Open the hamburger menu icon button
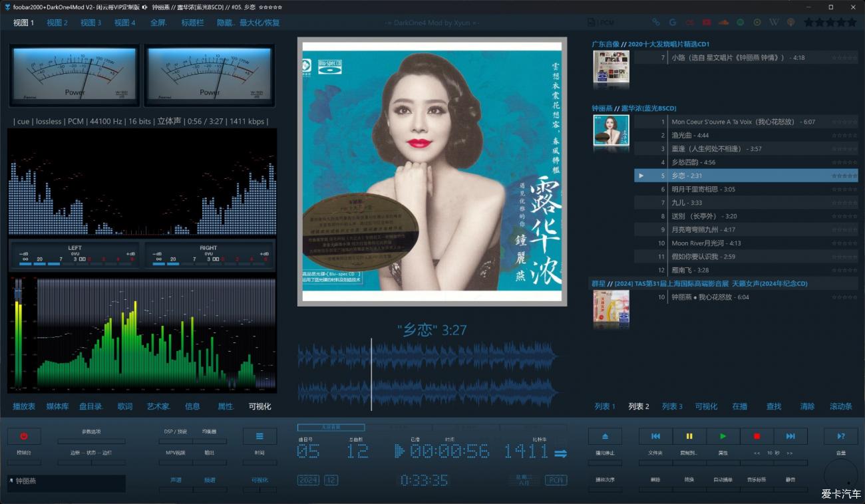 259,436
